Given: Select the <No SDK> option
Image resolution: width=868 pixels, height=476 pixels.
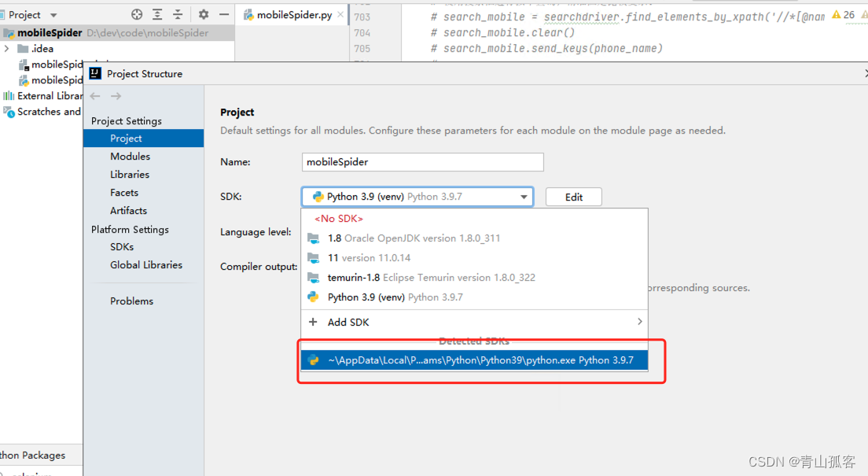Looking at the screenshot, I should click(339, 219).
